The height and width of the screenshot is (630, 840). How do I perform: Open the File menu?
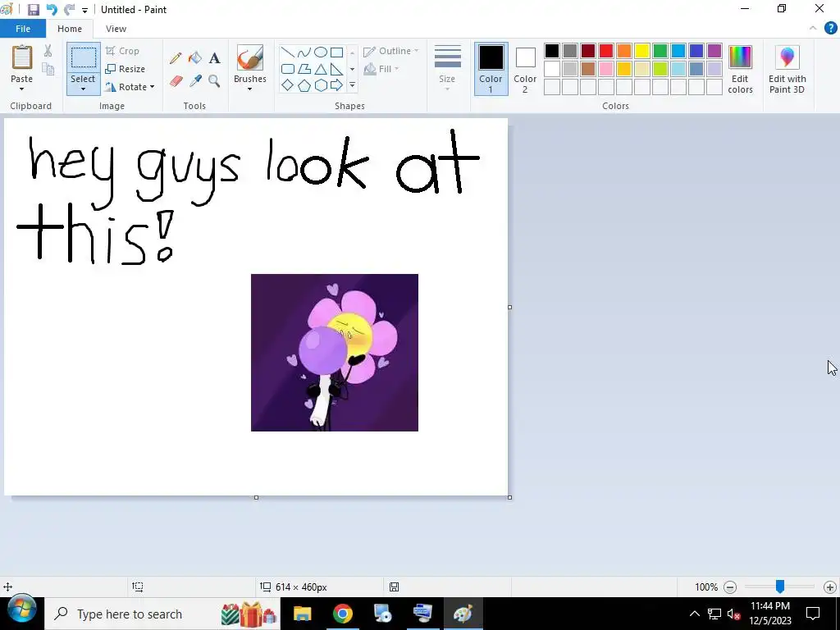(22, 29)
